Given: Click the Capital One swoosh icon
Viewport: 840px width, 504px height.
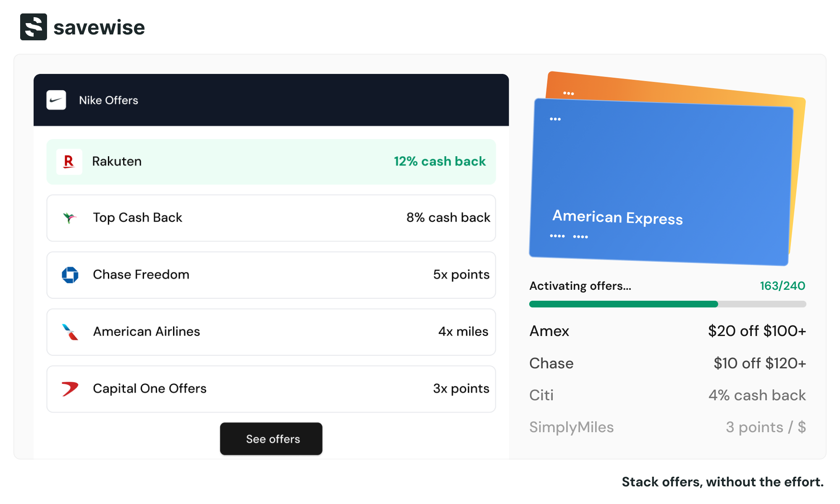Looking at the screenshot, I should coord(70,388).
